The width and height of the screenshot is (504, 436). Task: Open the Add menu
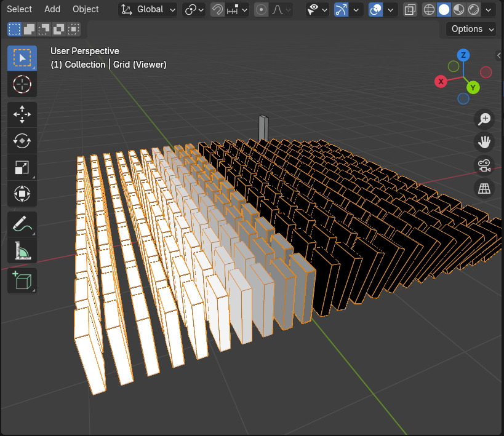coord(52,9)
